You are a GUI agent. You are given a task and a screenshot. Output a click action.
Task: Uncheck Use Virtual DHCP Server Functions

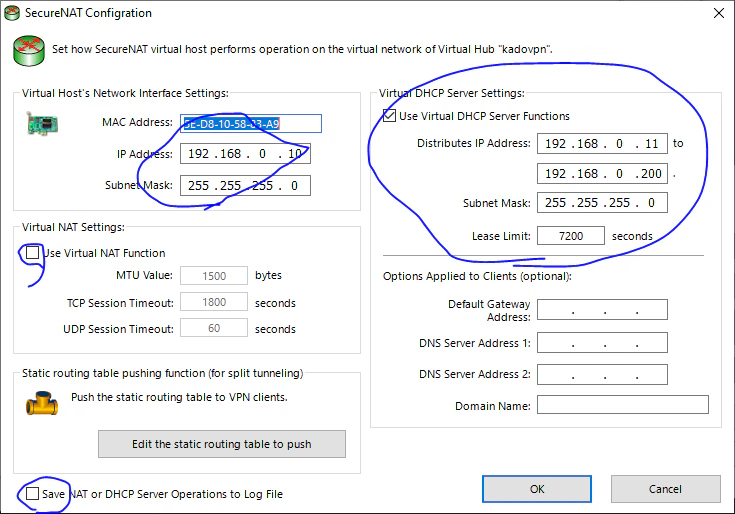point(390,116)
